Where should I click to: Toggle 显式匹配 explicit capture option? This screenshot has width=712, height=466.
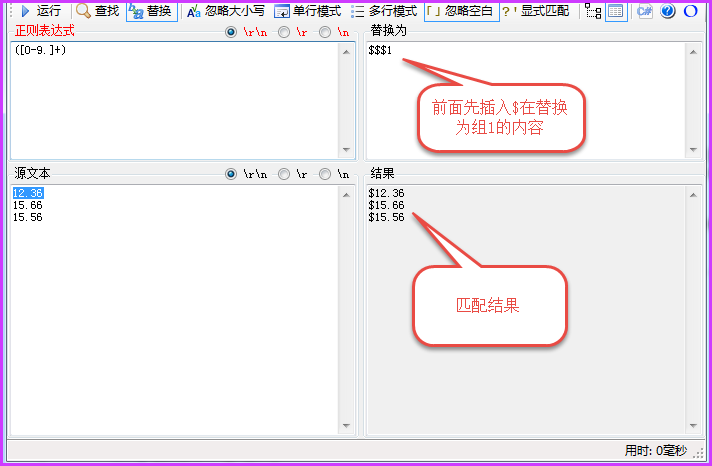pyautogui.click(x=536, y=11)
